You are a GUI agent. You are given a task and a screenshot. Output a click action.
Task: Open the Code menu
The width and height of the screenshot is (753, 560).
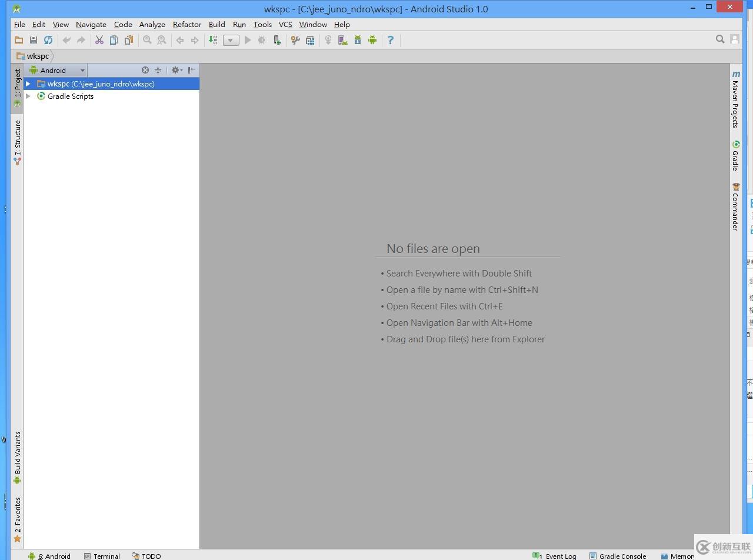click(x=123, y=25)
